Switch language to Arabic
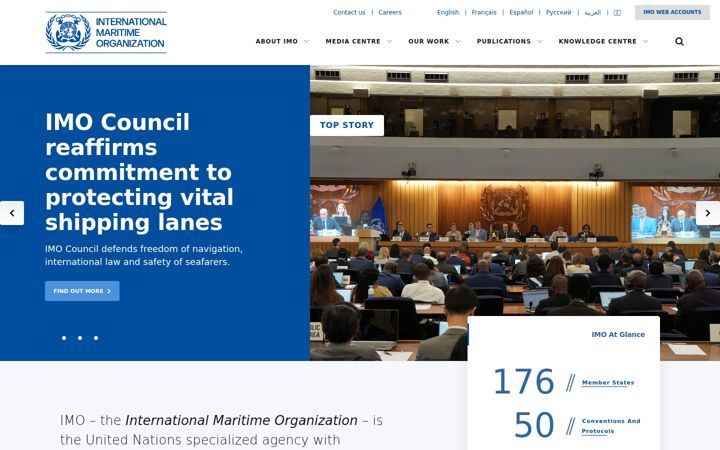Screen dimensions: 720x450 tap(592, 12)
